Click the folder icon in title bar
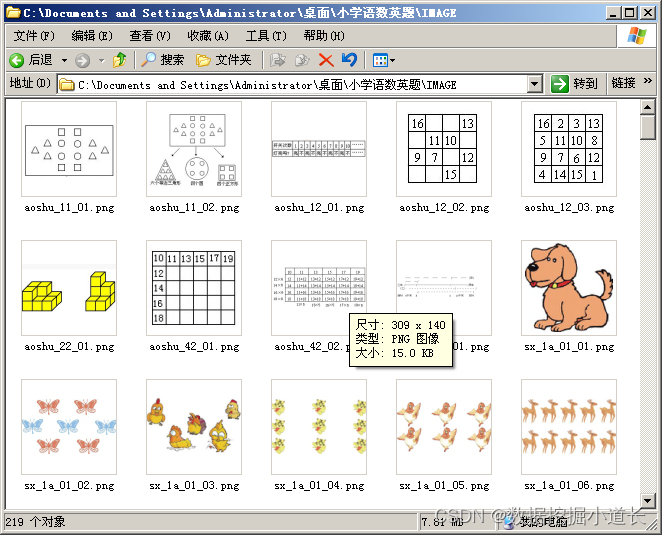This screenshot has width=662, height=535. [14, 12]
